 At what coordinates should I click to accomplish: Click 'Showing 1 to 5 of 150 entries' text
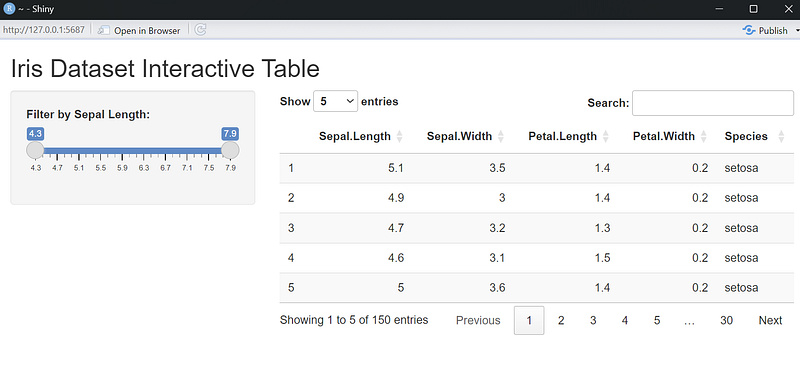(354, 321)
